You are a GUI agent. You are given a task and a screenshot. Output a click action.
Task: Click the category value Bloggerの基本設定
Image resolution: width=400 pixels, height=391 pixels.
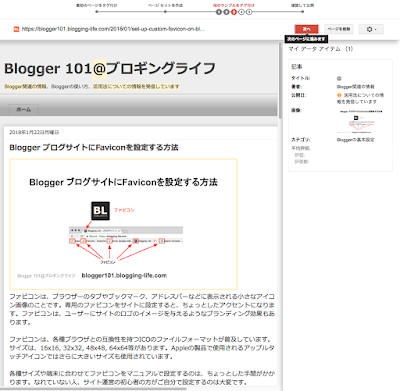click(x=355, y=140)
